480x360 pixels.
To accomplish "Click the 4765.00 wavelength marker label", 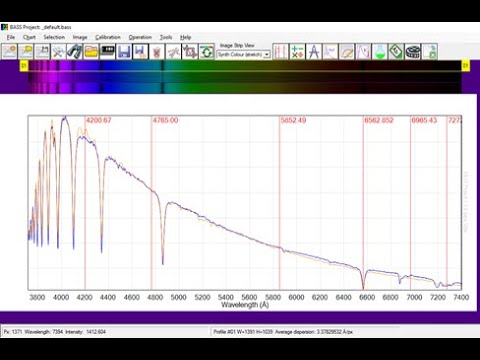I will tap(166, 120).
